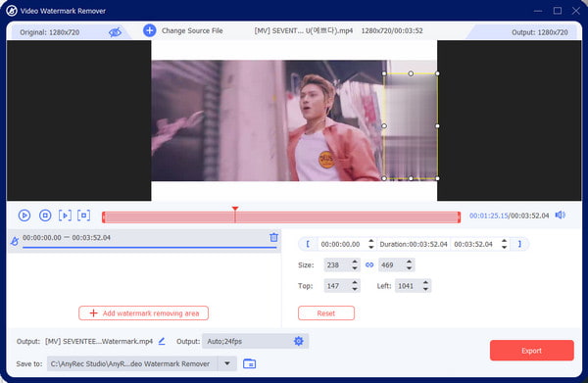
Task: Click the stop-in-brackets segment icon
Action: coord(83,215)
